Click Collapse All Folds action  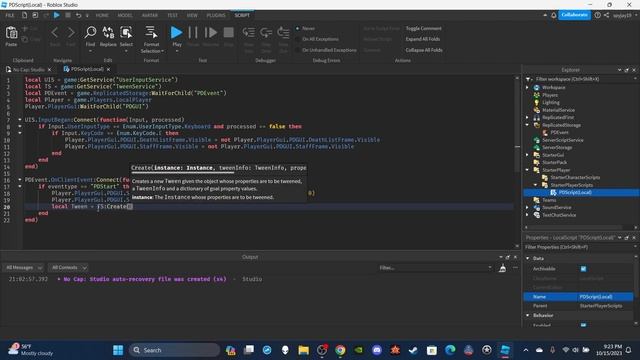424,50
